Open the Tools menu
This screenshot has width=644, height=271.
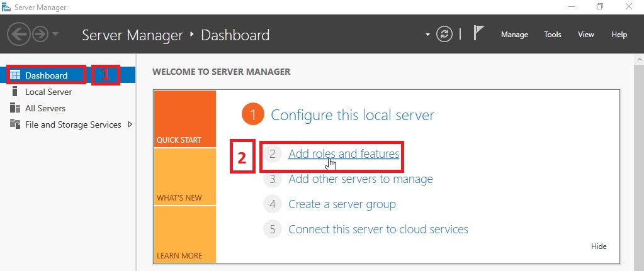[x=553, y=35]
